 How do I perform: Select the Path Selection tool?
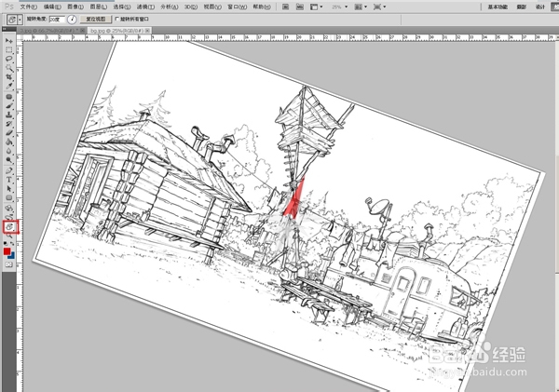click(x=9, y=189)
